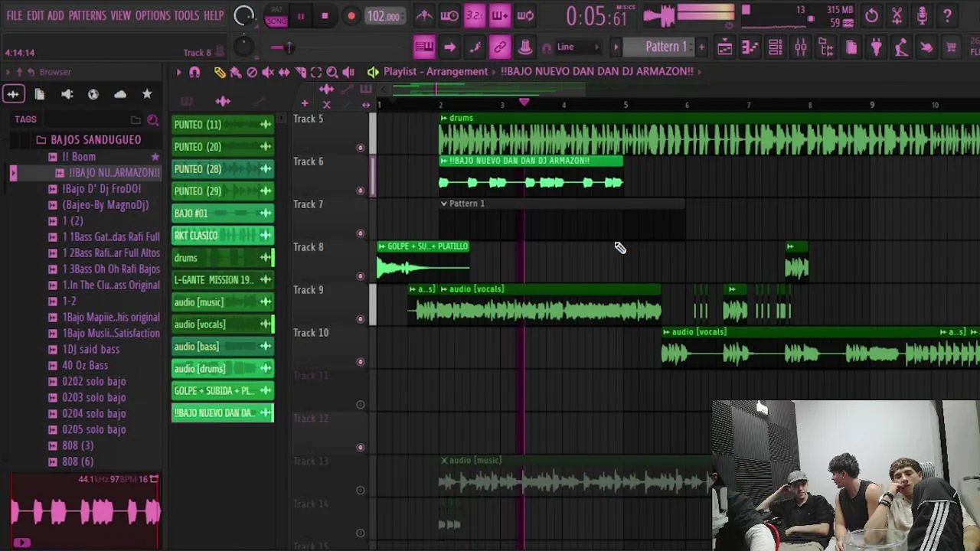Image resolution: width=980 pixels, height=551 pixels.
Task: Switch browser to the plugins tab
Action: click(67, 94)
